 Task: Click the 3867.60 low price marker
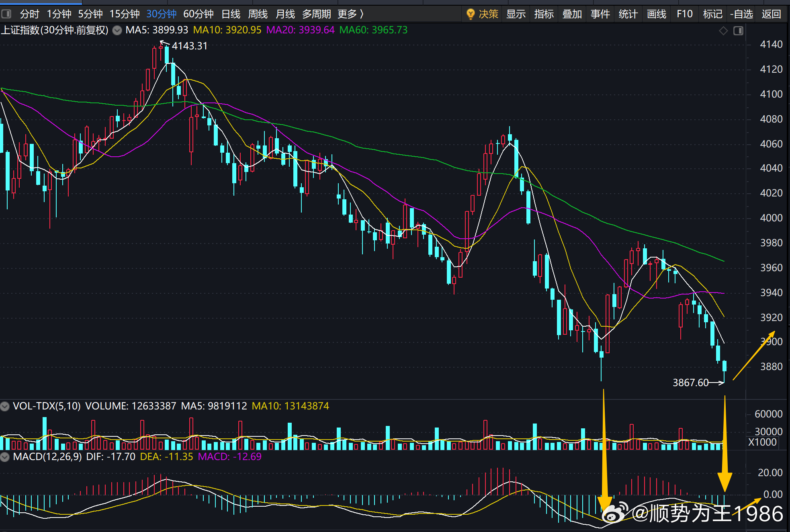coord(690,383)
